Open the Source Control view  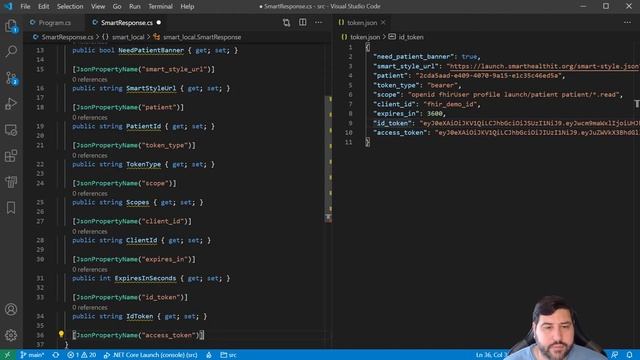(x=11, y=78)
